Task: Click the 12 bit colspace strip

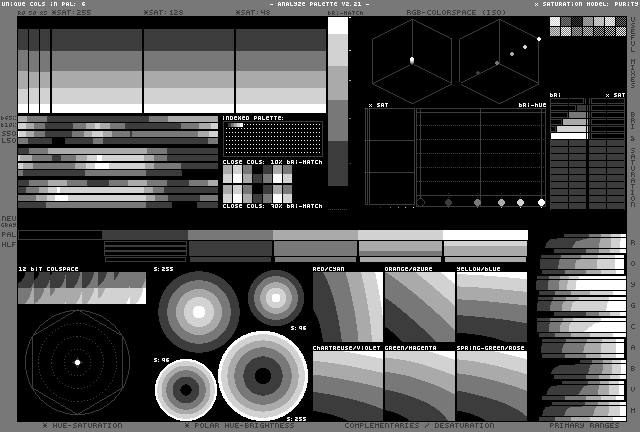Action: (x=82, y=288)
